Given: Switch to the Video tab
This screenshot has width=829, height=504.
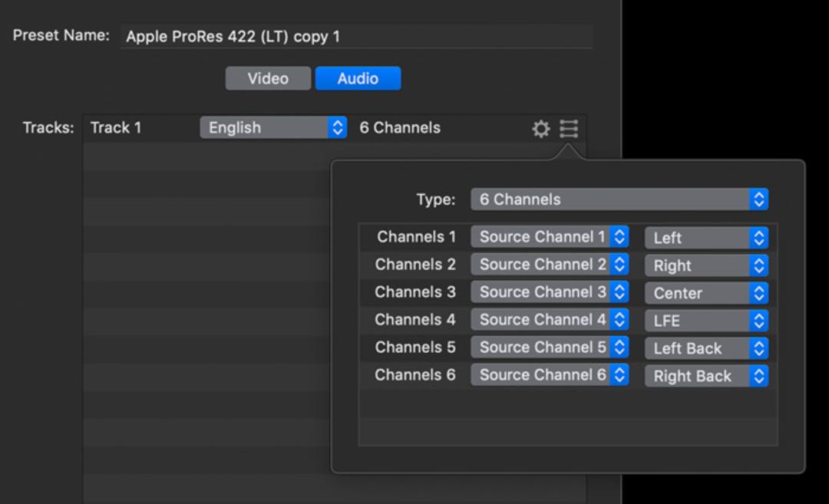Looking at the screenshot, I should [x=268, y=78].
